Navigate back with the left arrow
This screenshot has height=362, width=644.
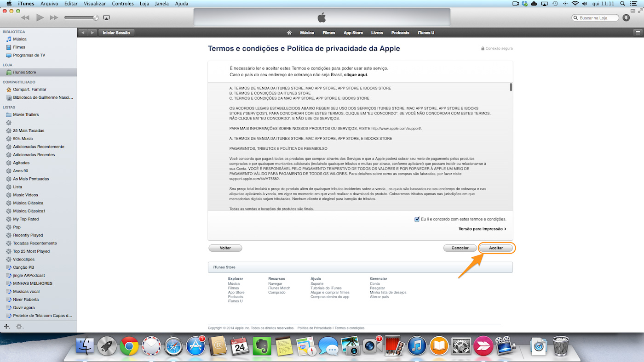click(x=83, y=33)
